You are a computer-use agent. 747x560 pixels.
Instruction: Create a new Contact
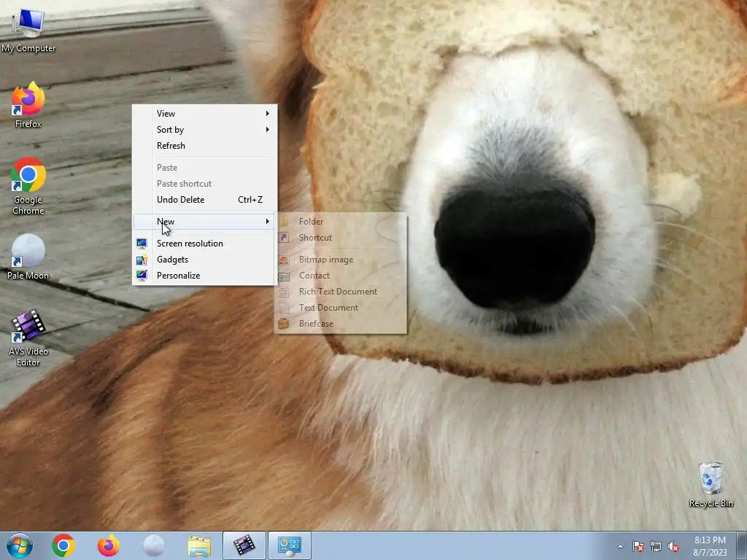341,275
